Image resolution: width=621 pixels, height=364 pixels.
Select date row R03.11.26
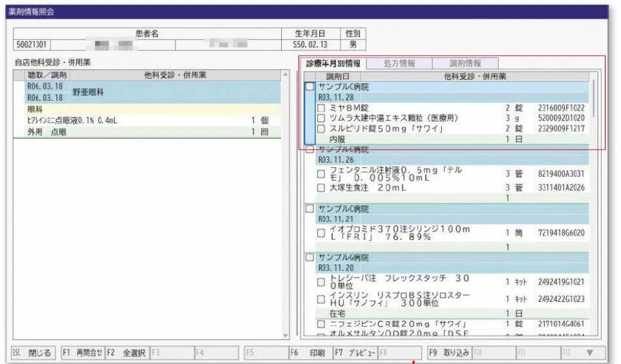[x=452, y=160]
